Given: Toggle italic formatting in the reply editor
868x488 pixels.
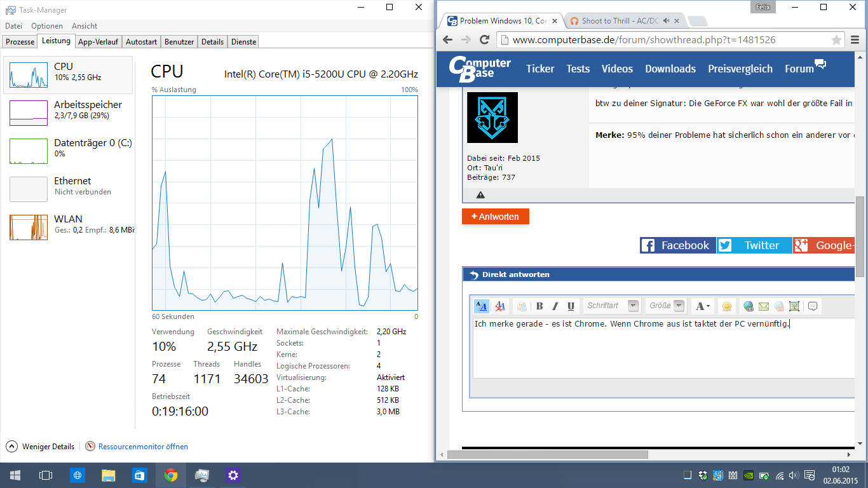Looking at the screenshot, I should tap(555, 306).
